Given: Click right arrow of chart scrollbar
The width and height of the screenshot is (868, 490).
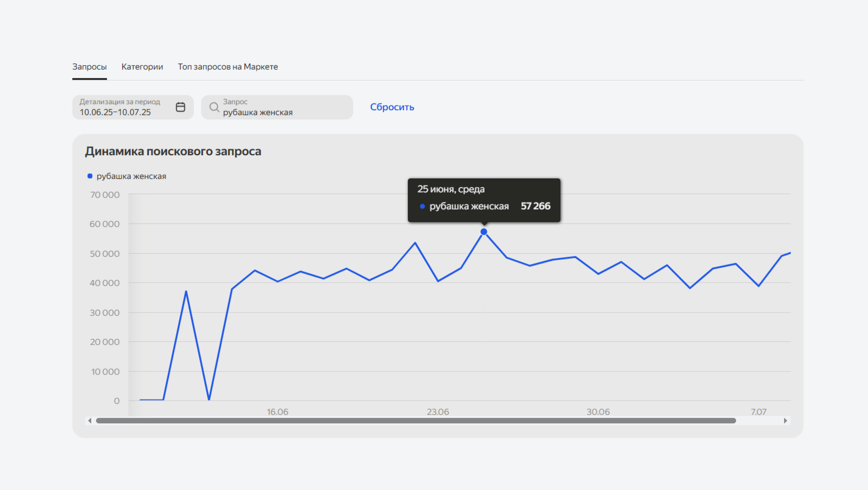Looking at the screenshot, I should [785, 421].
